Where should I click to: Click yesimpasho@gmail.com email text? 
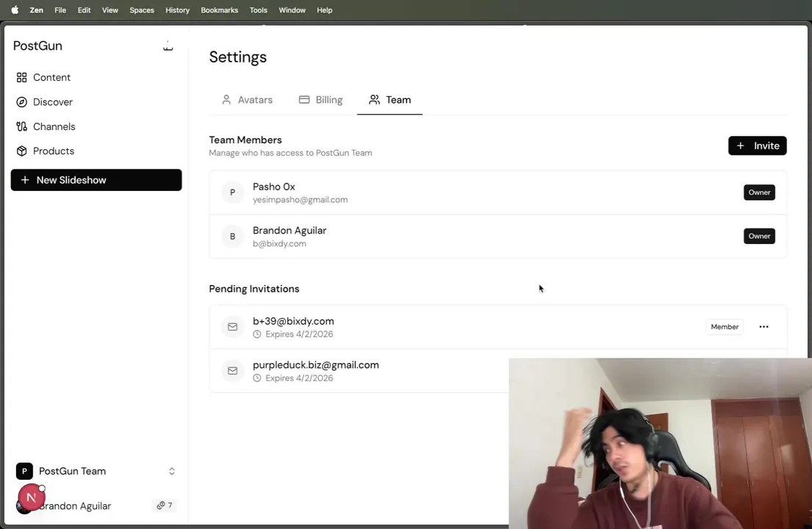301,200
